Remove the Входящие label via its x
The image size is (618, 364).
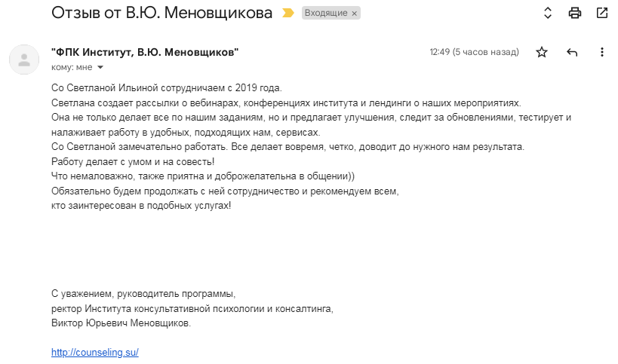355,14
